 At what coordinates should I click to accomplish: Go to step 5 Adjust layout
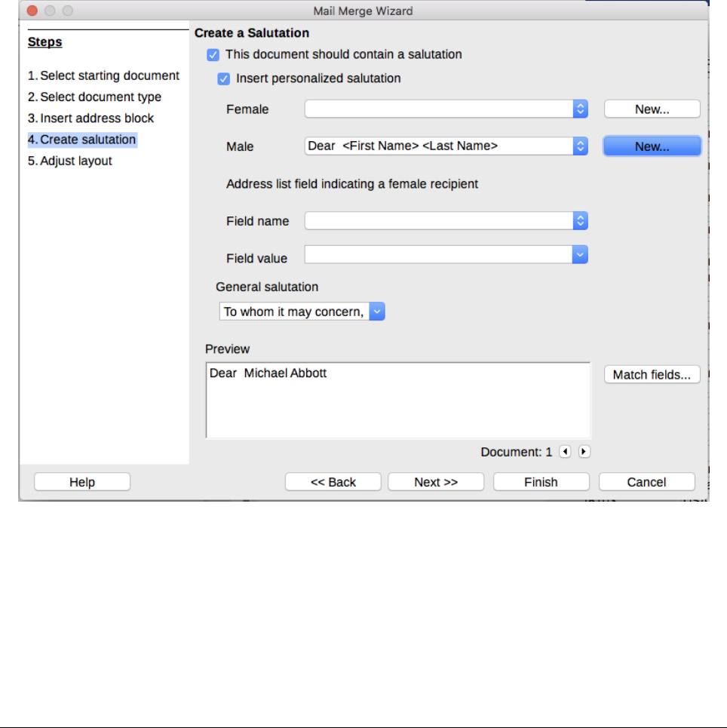(x=69, y=161)
